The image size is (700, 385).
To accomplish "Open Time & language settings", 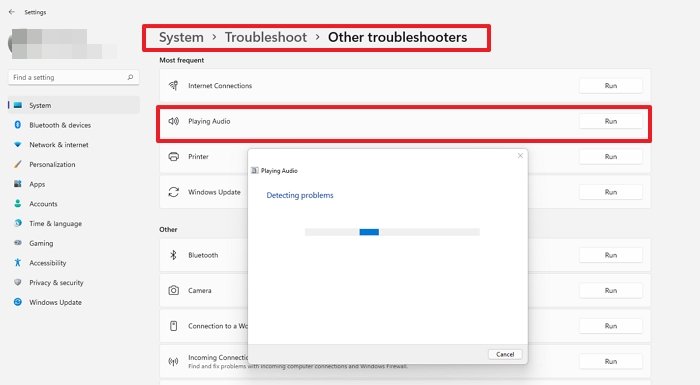I will click(74, 223).
